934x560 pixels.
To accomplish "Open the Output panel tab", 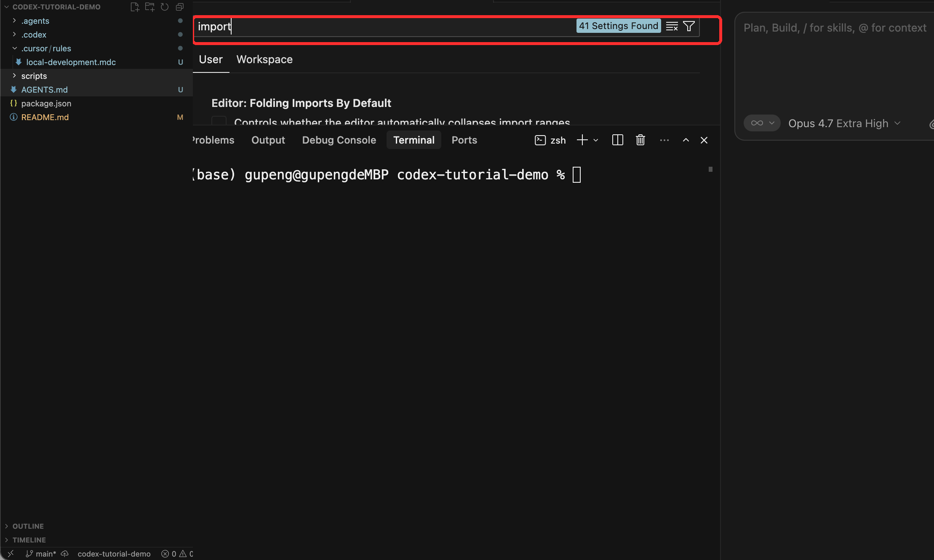I will [x=268, y=140].
